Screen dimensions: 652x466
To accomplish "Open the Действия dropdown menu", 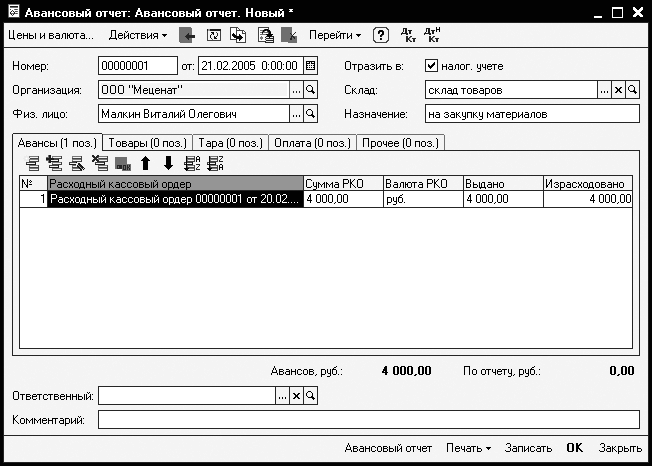I will pyautogui.click(x=138, y=35).
